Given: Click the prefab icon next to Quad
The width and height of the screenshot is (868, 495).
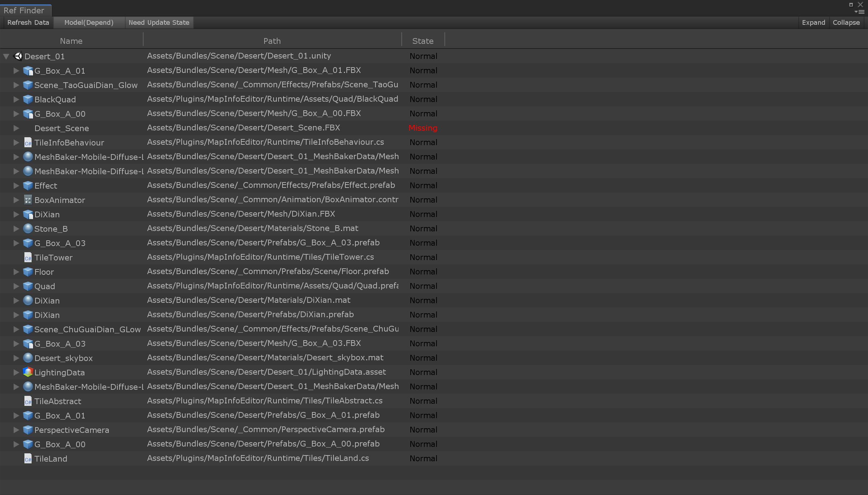Looking at the screenshot, I should click(28, 286).
